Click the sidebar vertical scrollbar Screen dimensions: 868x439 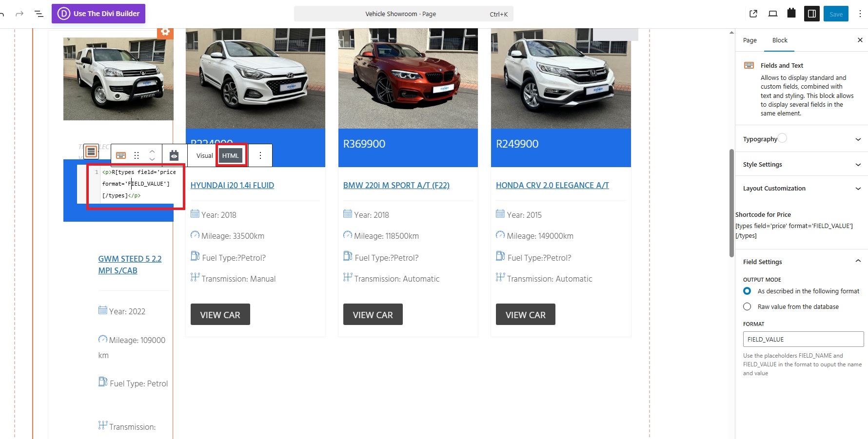click(x=731, y=203)
